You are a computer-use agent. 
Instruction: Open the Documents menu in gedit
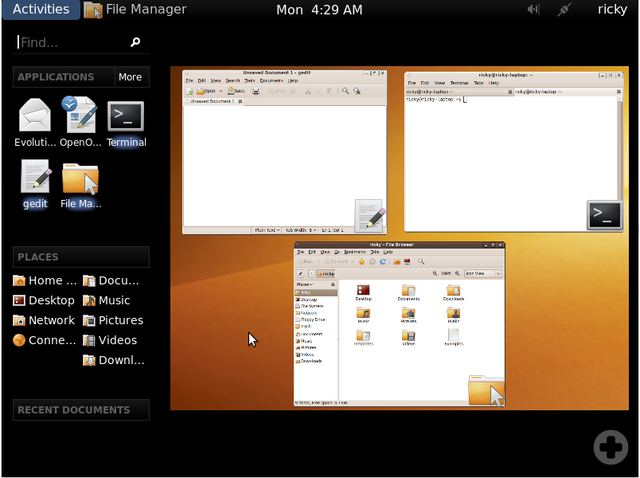click(271, 80)
